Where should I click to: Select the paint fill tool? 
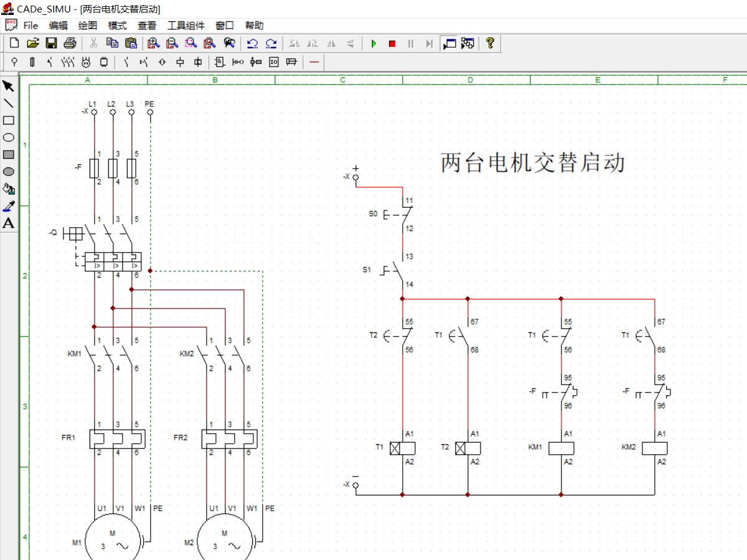pyautogui.click(x=8, y=189)
